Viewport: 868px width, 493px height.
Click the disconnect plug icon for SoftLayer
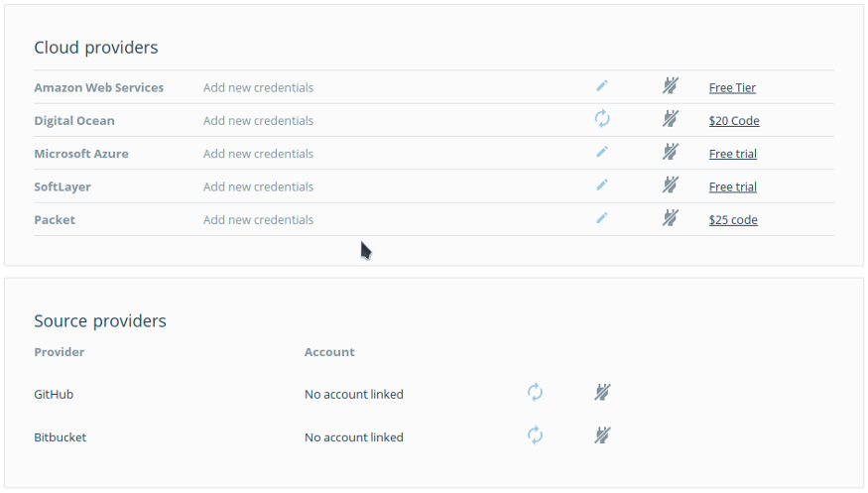click(671, 185)
